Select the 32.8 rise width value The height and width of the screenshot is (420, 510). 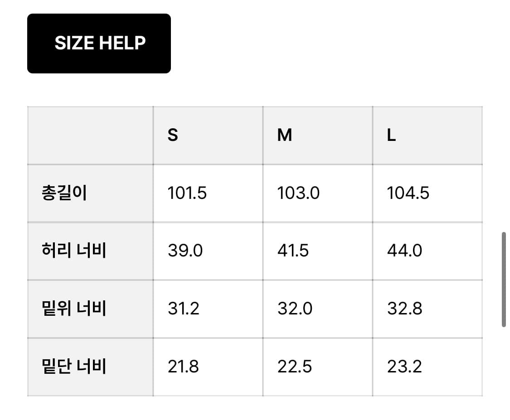coord(403,309)
